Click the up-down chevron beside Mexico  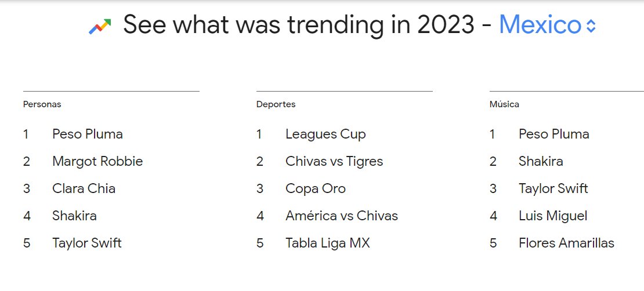click(x=591, y=26)
